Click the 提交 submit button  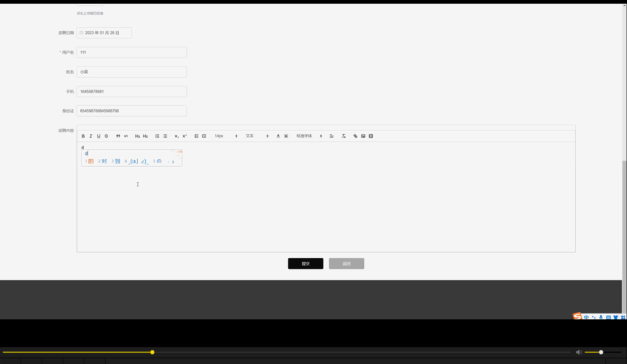pyautogui.click(x=306, y=263)
